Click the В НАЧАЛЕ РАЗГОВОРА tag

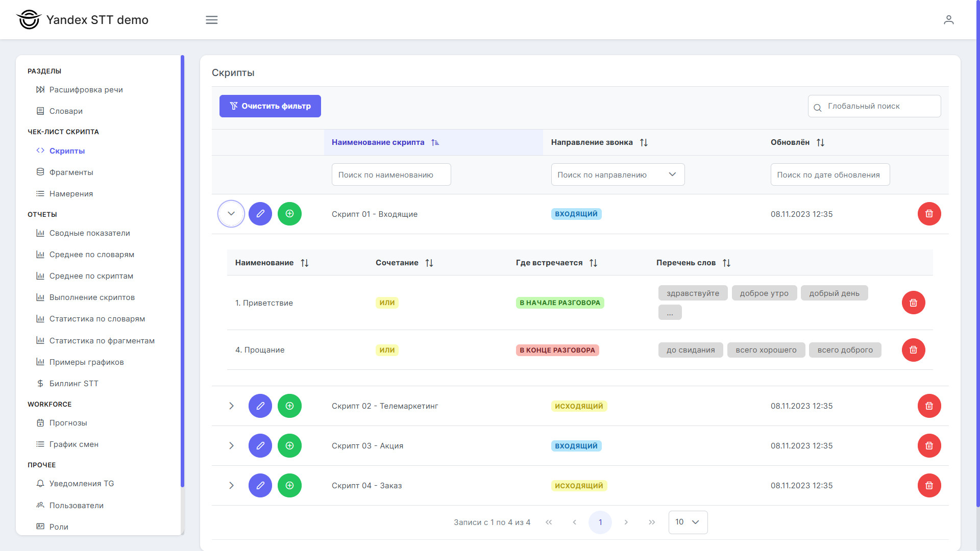point(560,303)
